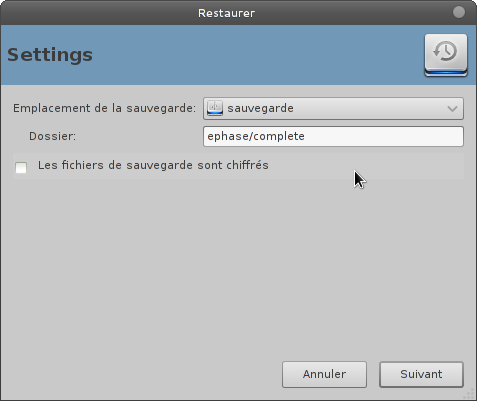The width and height of the screenshot is (477, 401).
Task: Expand the backup location chevron arrow
Action: pyautogui.click(x=452, y=109)
